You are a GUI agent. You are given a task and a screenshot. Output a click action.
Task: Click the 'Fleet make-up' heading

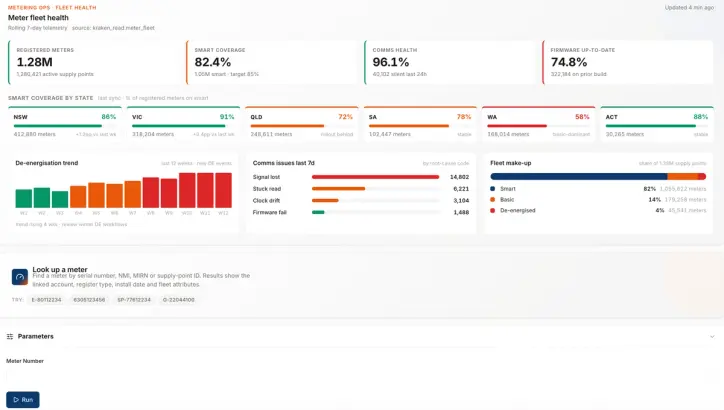[x=511, y=163]
